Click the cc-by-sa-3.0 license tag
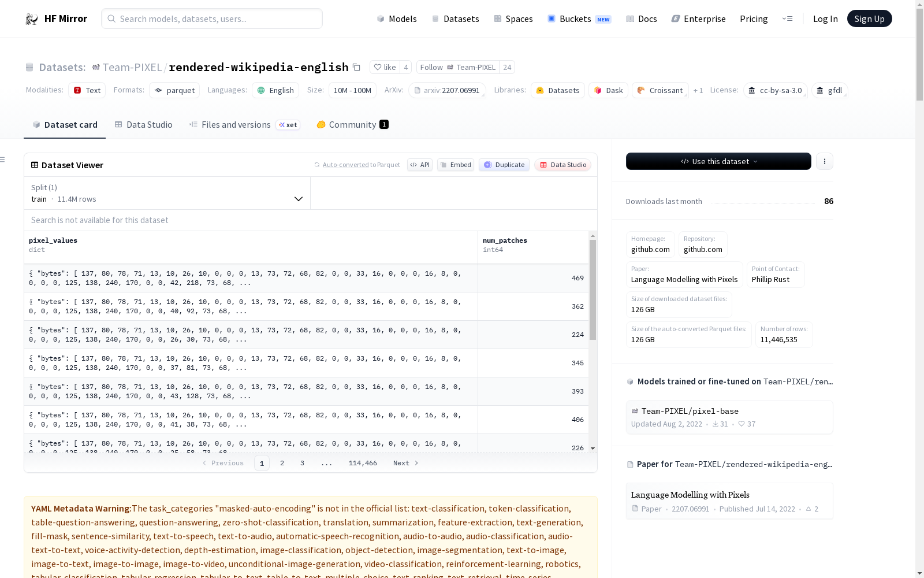924x578 pixels. tap(775, 90)
